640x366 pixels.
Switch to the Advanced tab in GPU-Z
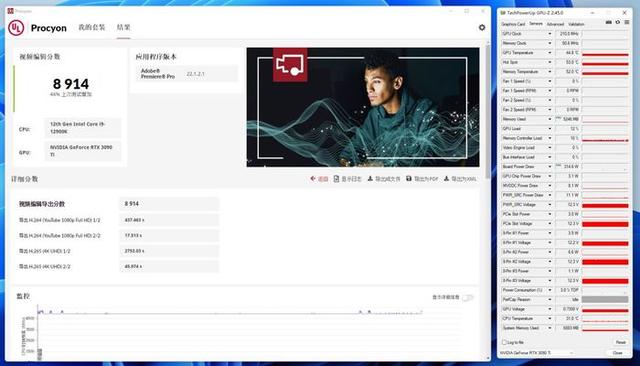(555, 24)
